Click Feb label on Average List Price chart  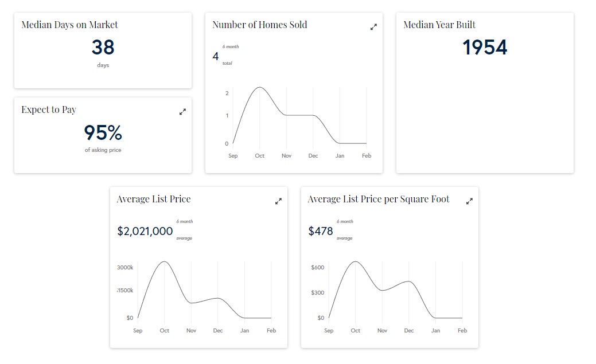pos(271,330)
